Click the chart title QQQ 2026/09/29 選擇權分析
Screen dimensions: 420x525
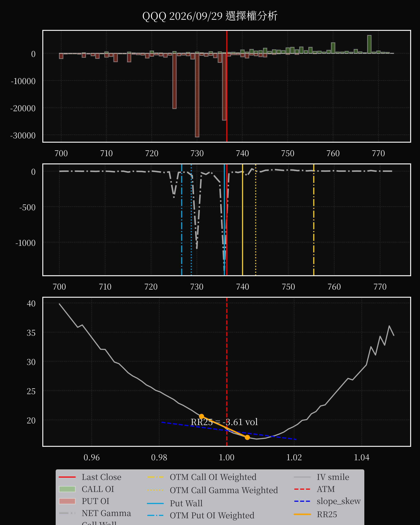point(210,16)
